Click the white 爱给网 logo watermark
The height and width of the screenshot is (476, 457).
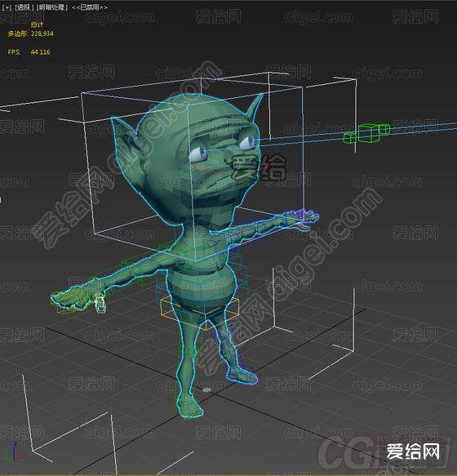coord(413,452)
